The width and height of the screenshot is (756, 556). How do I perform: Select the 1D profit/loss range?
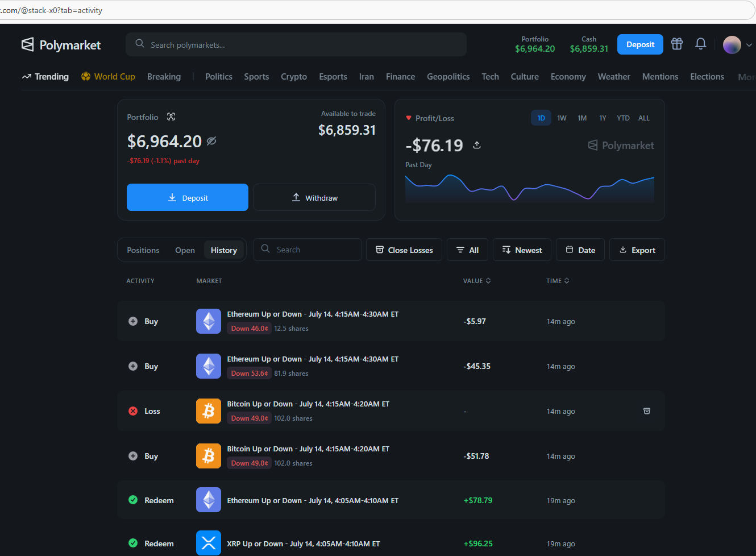tap(541, 118)
